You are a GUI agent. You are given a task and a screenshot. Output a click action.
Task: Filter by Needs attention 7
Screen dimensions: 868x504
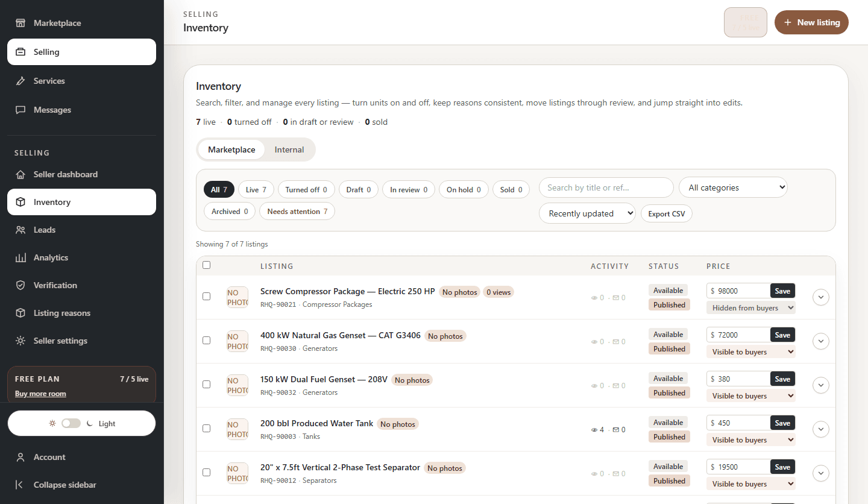(x=297, y=212)
